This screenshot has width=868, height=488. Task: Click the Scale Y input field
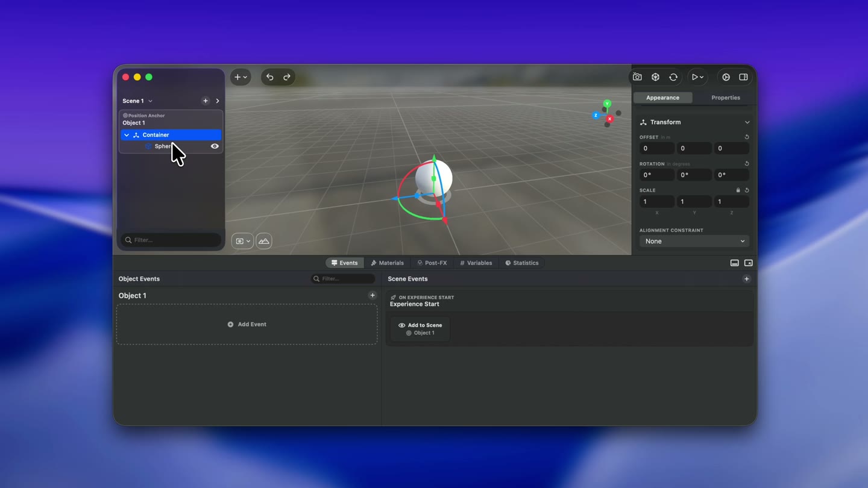694,202
